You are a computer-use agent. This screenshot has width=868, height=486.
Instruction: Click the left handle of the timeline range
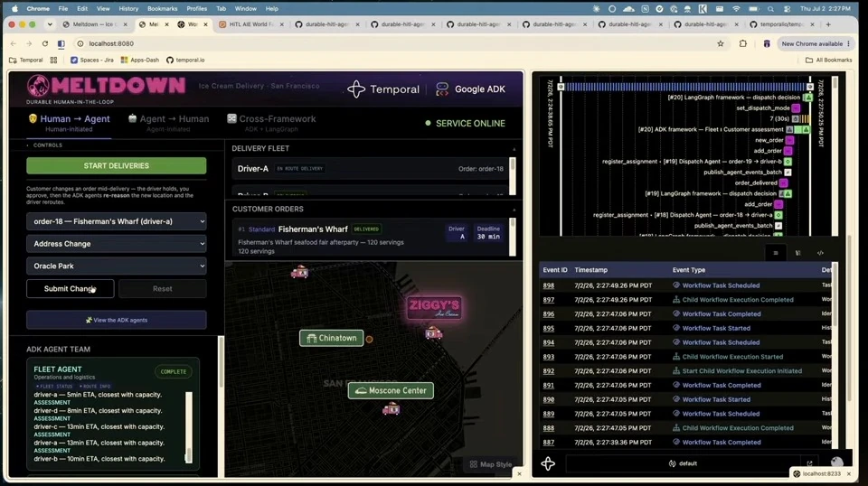561,87
